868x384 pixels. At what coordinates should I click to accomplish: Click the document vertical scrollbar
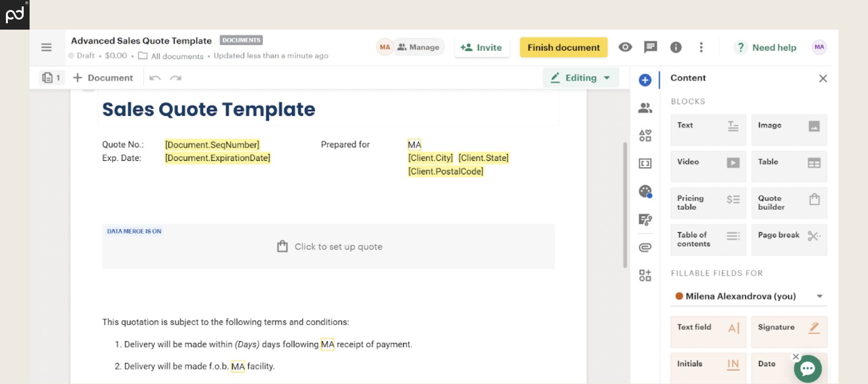[x=625, y=205]
